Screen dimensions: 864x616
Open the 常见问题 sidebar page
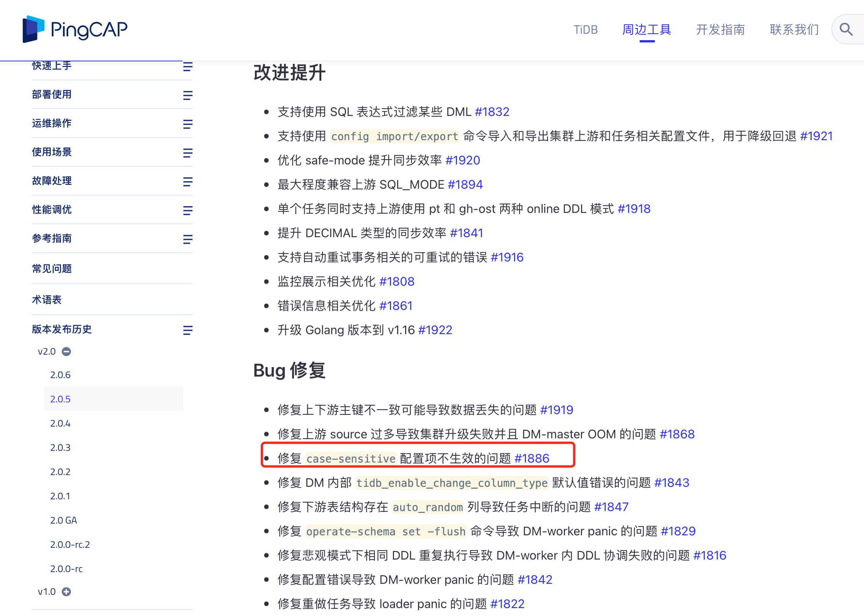pyautogui.click(x=52, y=269)
